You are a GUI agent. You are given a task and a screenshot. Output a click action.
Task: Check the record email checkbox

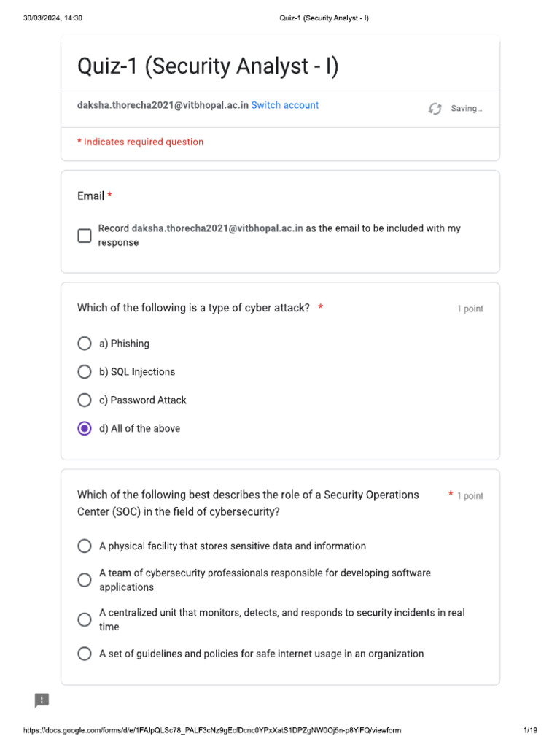[x=85, y=236]
